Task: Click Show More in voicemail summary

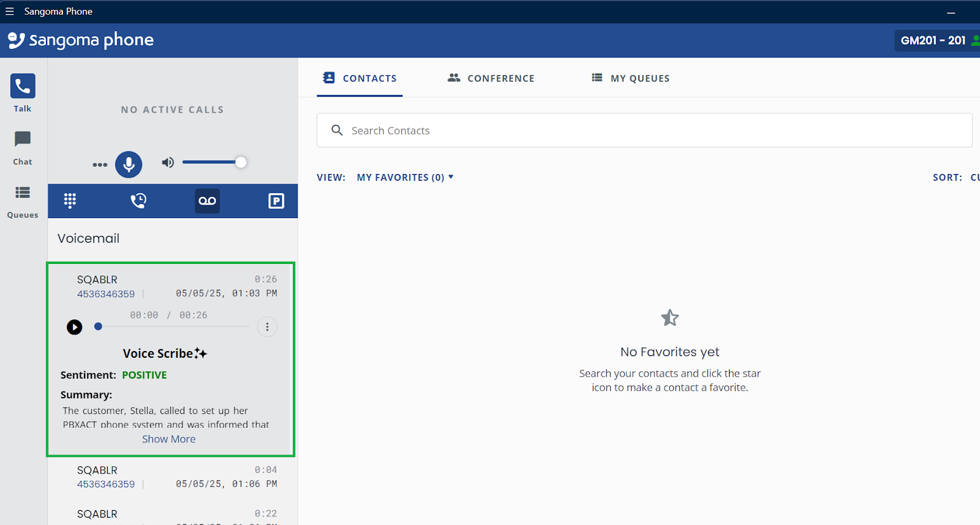Action: pyautogui.click(x=169, y=439)
